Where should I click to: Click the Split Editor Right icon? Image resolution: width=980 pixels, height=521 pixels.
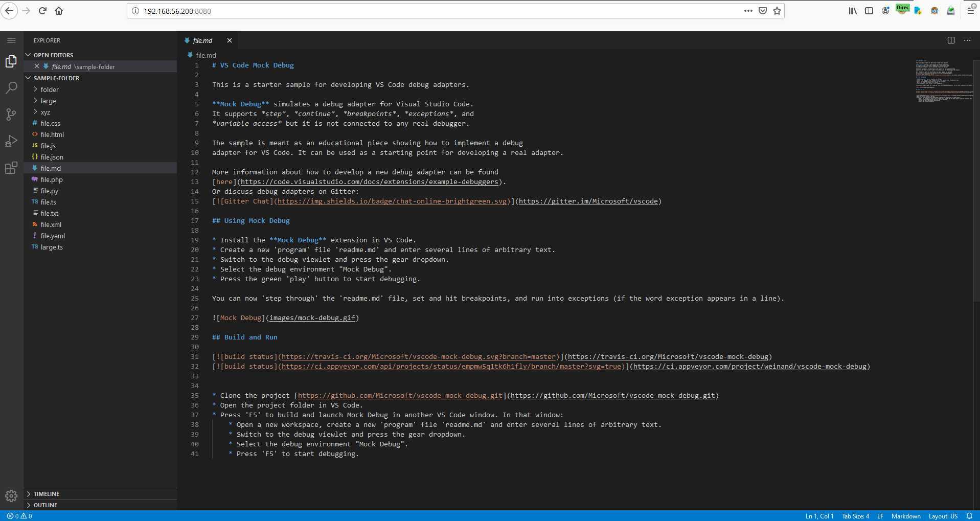951,40
